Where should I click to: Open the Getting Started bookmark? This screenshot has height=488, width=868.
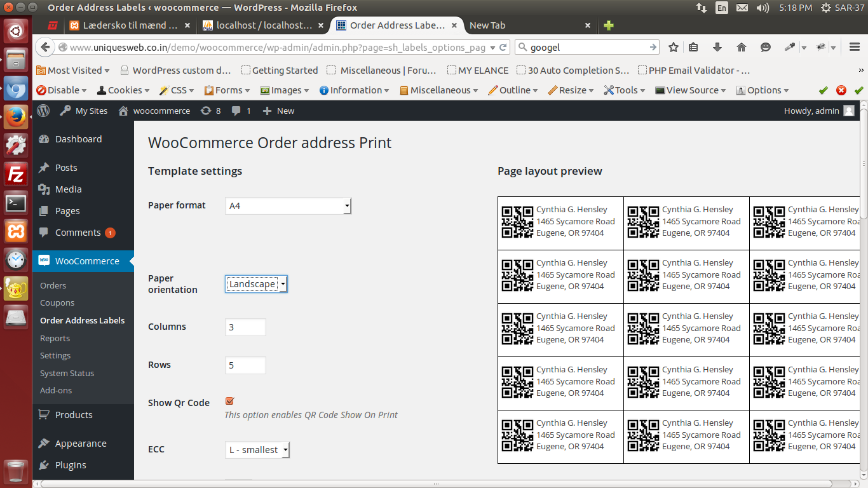click(x=280, y=71)
